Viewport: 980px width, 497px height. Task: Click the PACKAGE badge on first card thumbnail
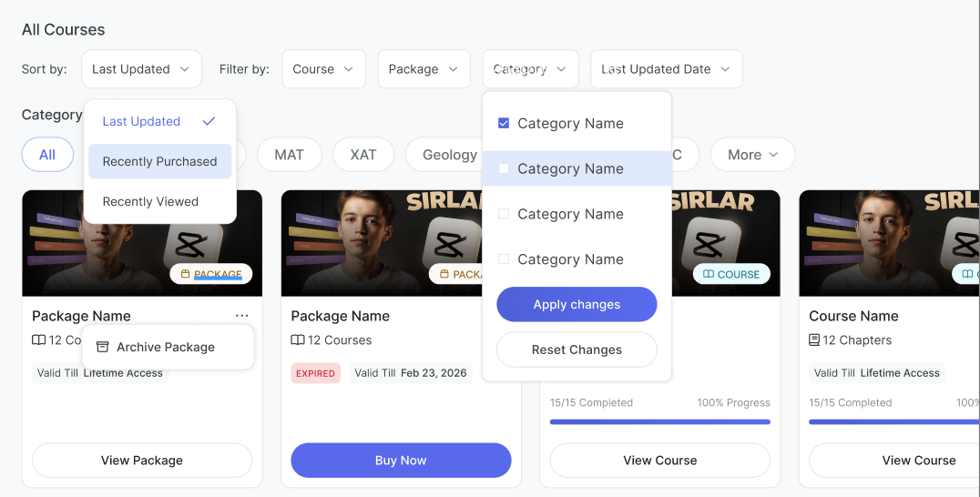click(x=211, y=274)
